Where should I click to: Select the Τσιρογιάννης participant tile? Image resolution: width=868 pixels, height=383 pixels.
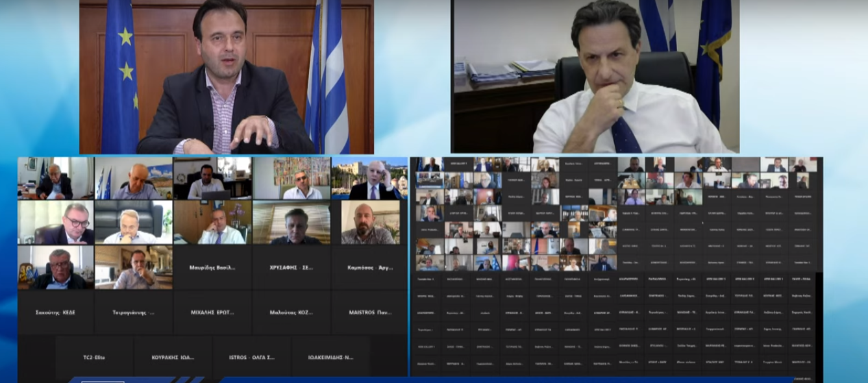(134, 312)
